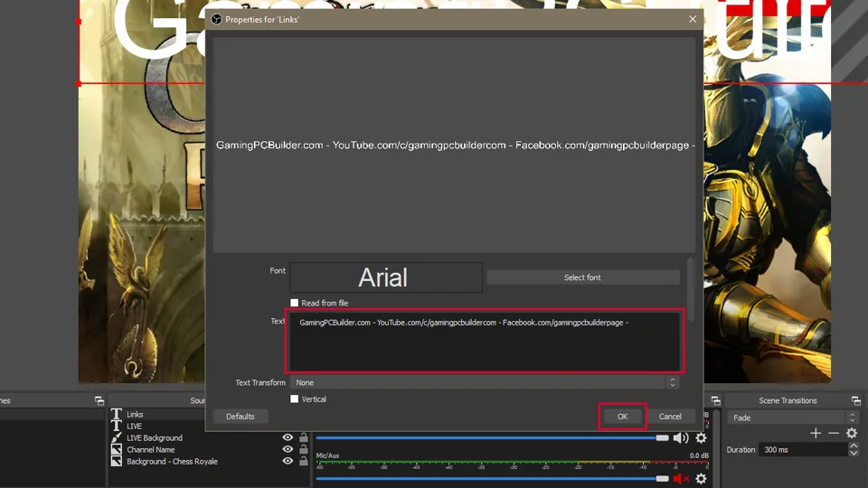Mute the upper audio track speaker

[680, 437]
